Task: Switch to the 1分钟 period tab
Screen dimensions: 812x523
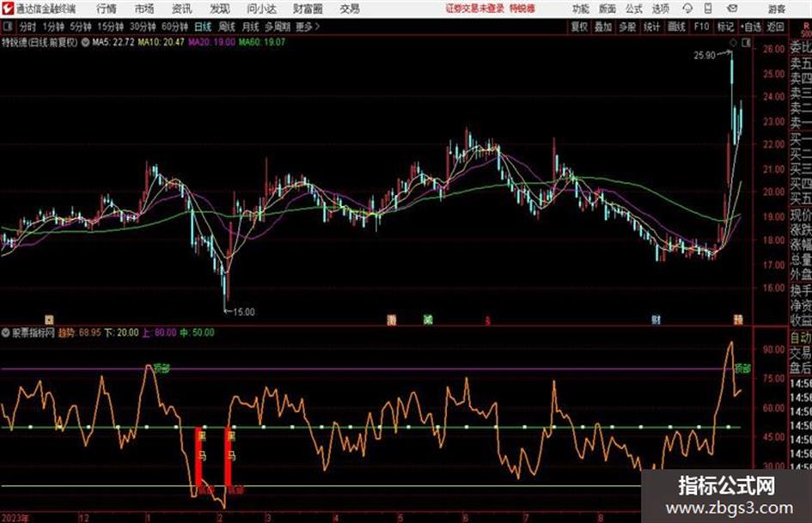Action: pos(53,27)
